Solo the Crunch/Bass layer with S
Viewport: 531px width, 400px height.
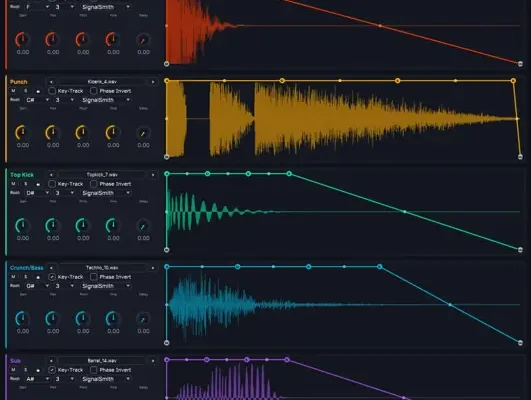(x=26, y=277)
